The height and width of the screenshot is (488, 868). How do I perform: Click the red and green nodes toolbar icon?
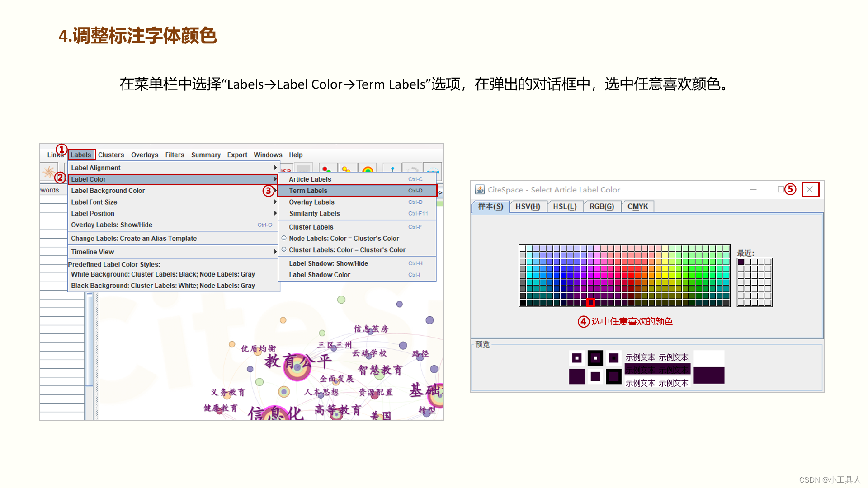[327, 169]
